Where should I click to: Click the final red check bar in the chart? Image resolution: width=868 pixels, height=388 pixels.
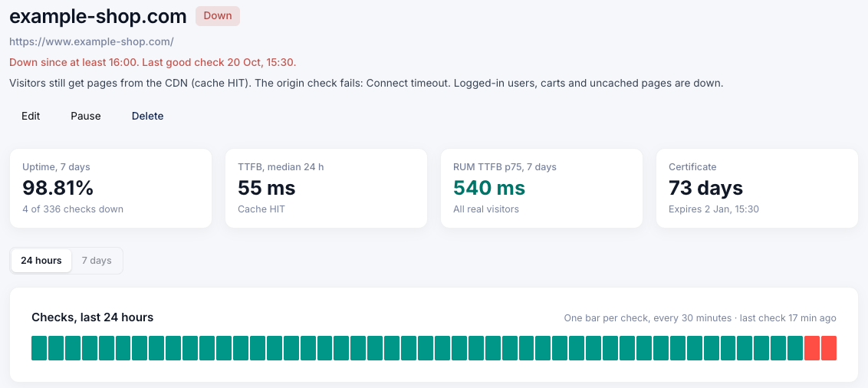[x=829, y=348]
